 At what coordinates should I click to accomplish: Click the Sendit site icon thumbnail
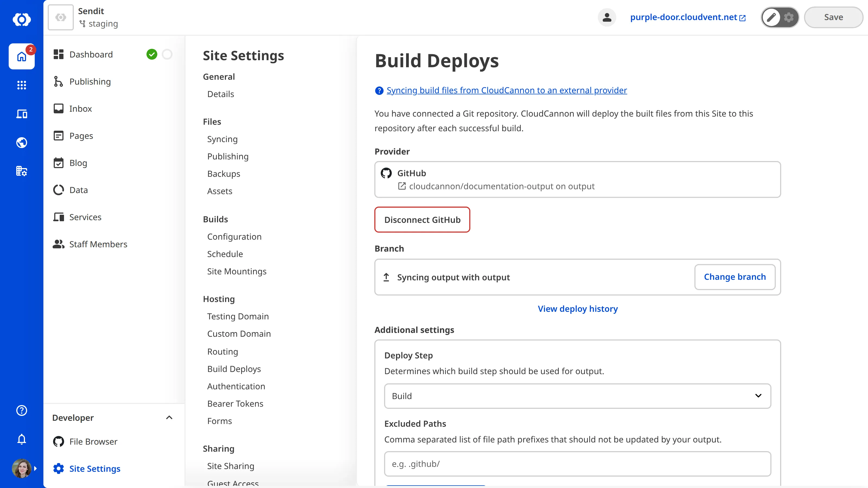[61, 17]
